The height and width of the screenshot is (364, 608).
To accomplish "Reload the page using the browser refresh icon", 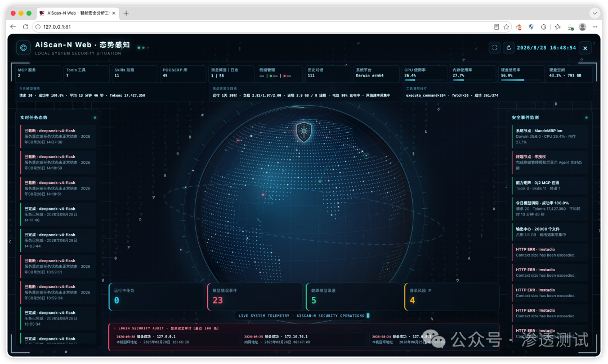I will pos(25,27).
